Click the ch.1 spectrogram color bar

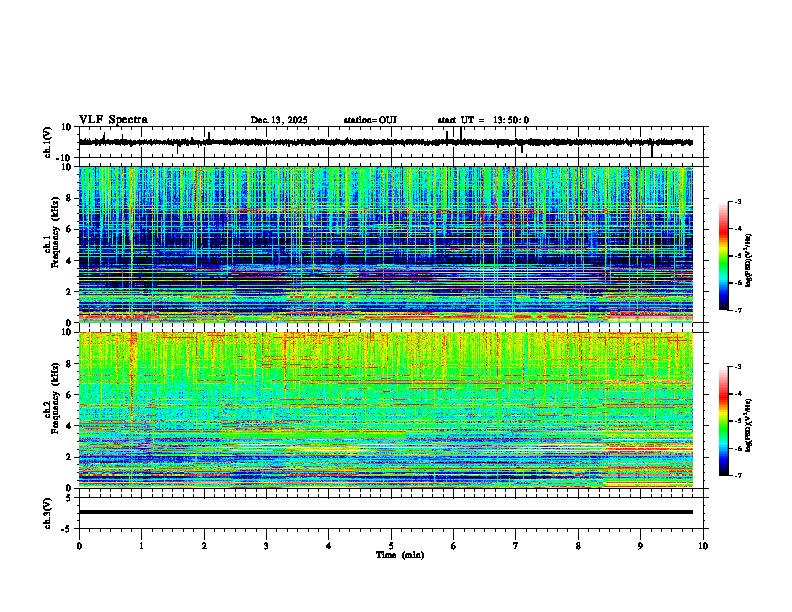[724, 256]
